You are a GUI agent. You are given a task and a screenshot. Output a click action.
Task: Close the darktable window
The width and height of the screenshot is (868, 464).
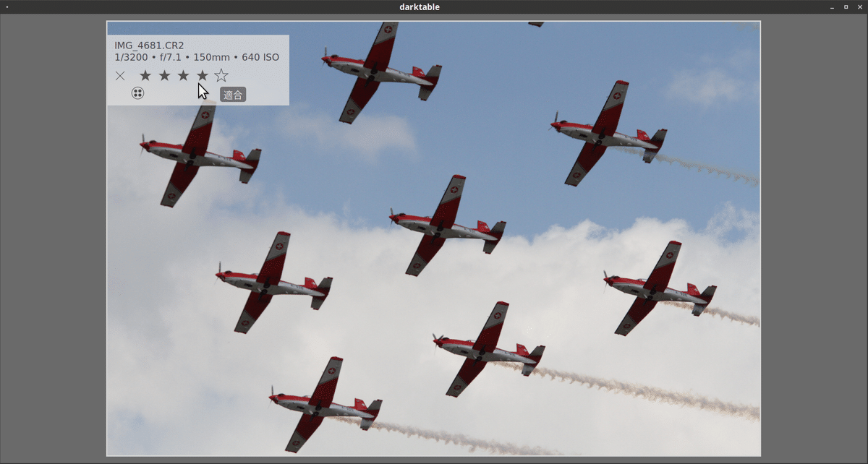click(860, 7)
